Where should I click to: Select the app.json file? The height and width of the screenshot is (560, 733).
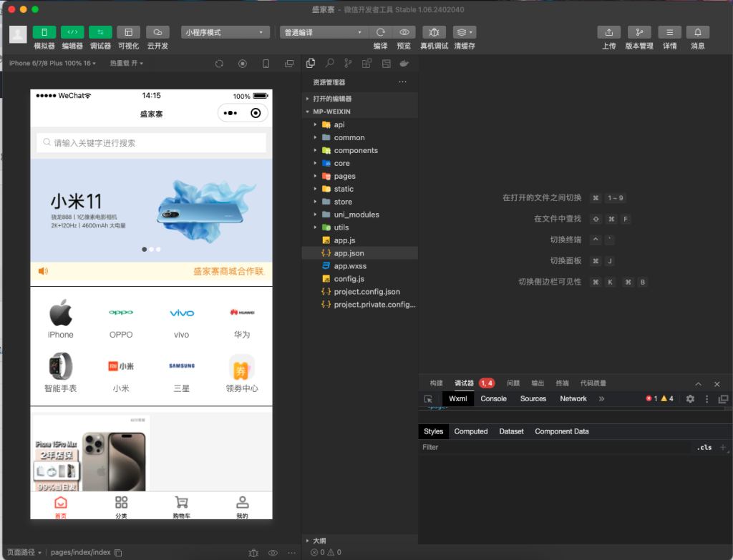(360, 253)
